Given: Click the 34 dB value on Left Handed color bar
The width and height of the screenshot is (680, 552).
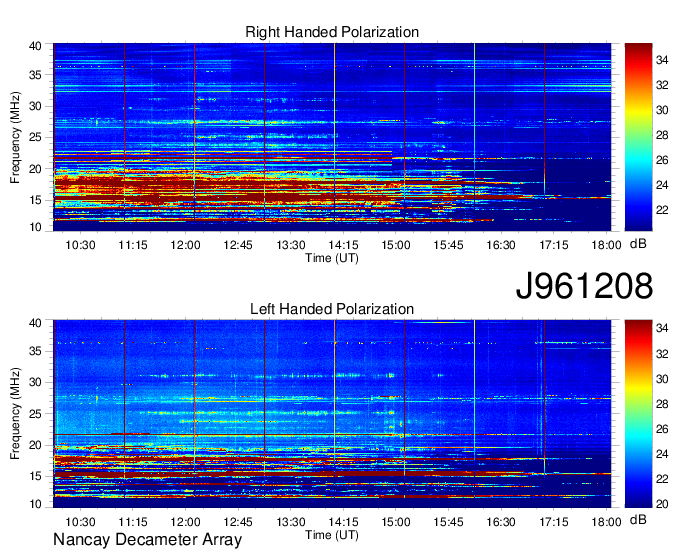Looking at the screenshot, I should (662, 329).
